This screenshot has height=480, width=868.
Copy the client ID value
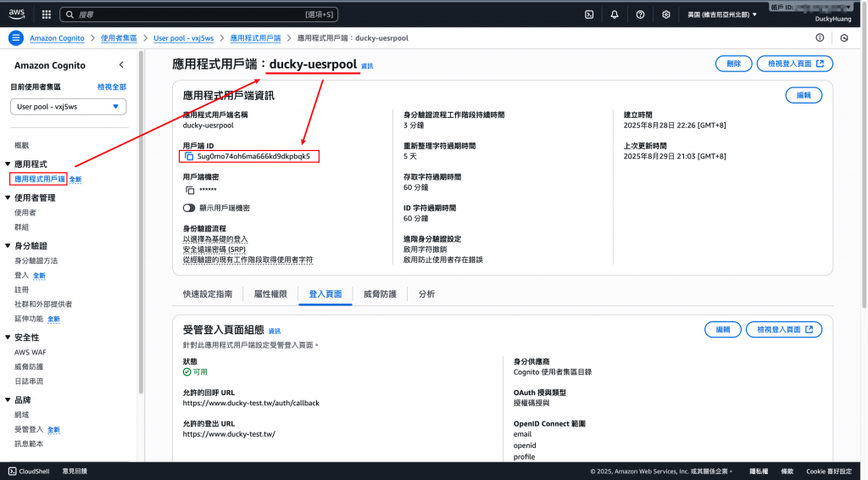[x=189, y=157]
